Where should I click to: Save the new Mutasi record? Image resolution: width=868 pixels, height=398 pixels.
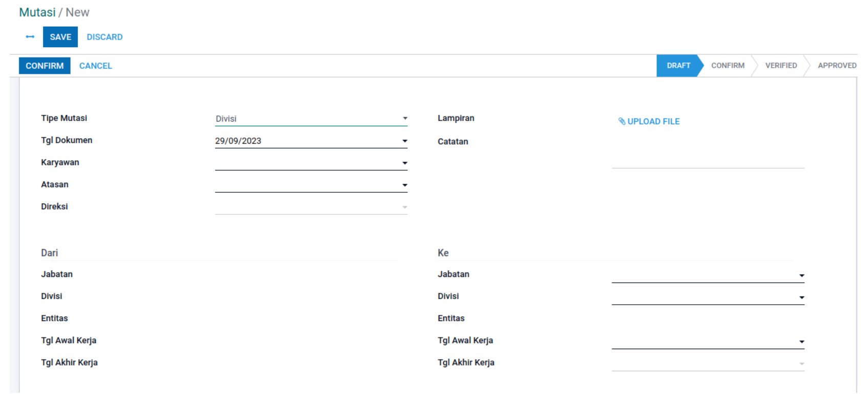coord(60,37)
